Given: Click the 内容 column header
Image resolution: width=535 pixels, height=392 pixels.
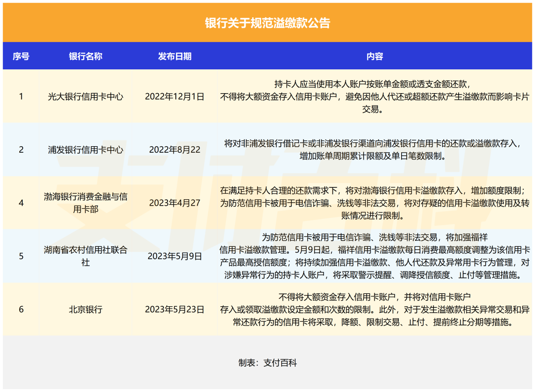Looking at the screenshot, I should tap(374, 56).
